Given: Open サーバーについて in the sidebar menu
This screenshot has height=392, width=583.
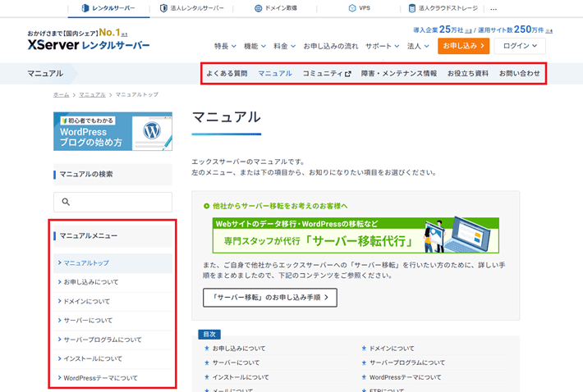Looking at the screenshot, I should pyautogui.click(x=112, y=321).
